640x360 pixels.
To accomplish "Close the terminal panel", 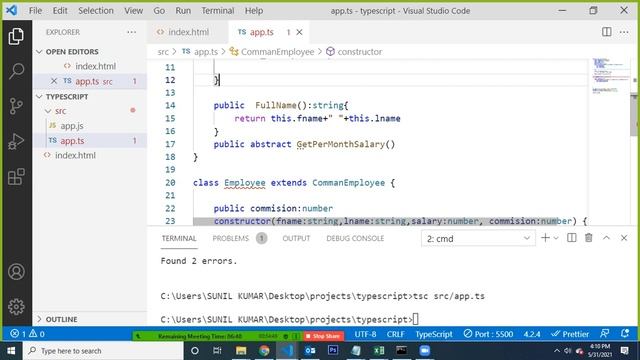I will click(x=624, y=238).
